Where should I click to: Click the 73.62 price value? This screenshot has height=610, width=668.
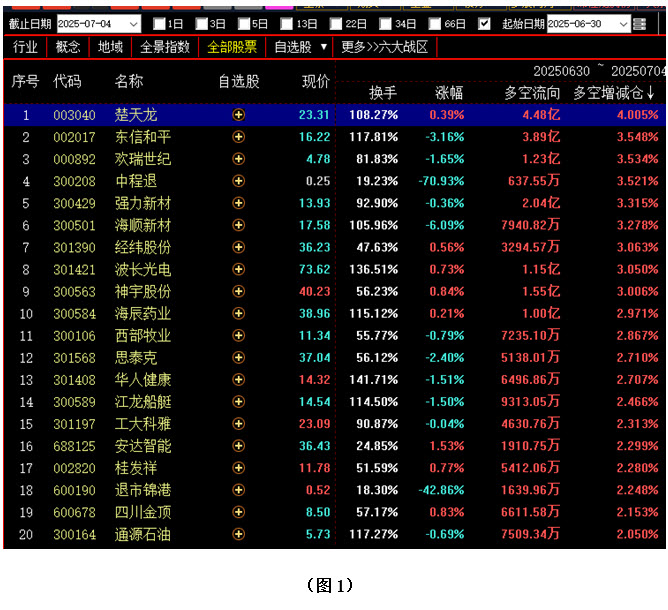pyautogui.click(x=314, y=270)
